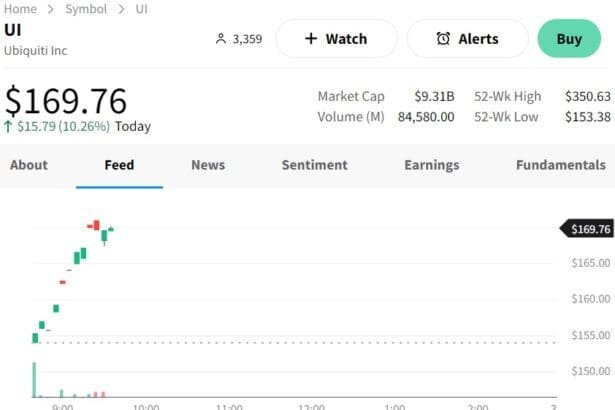Click the Alerts button label
615x410 pixels.
[478, 39]
